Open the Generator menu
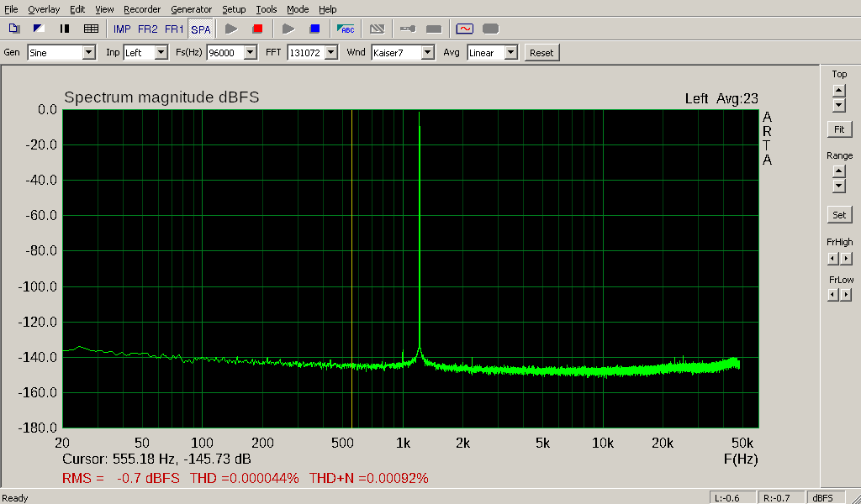 tap(191, 9)
